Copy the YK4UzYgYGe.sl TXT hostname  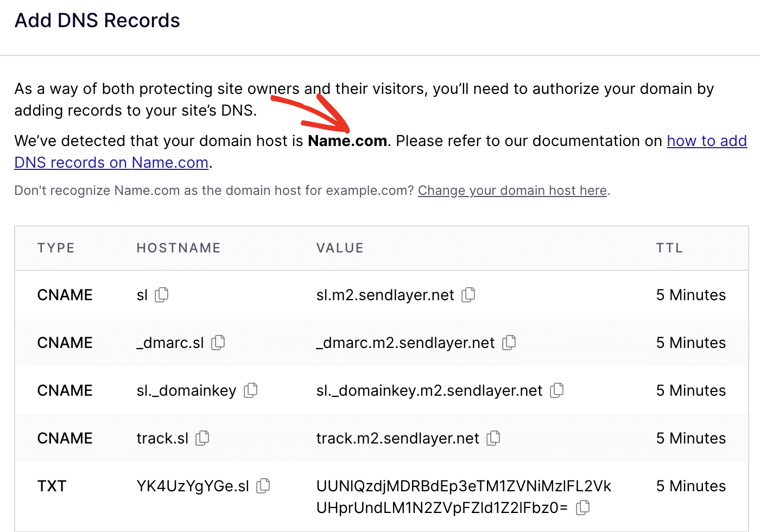click(263, 486)
